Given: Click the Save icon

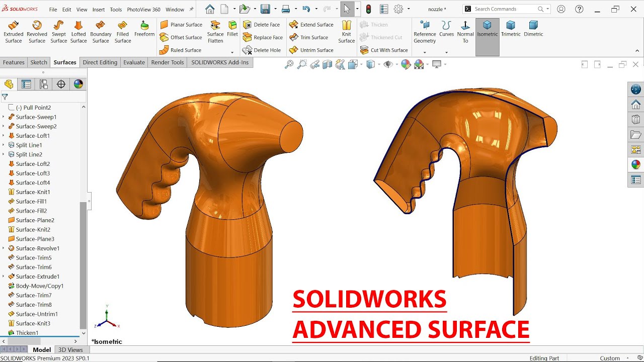Looking at the screenshot, I should (265, 9).
